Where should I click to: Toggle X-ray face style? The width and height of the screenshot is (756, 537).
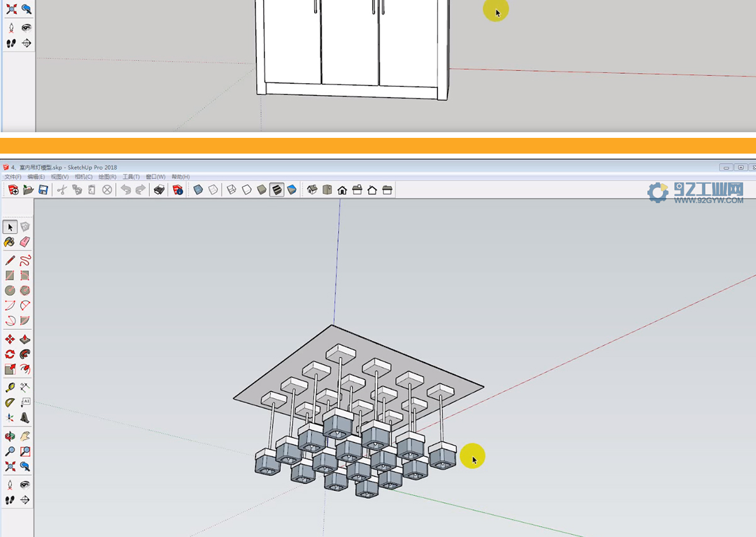coord(198,189)
